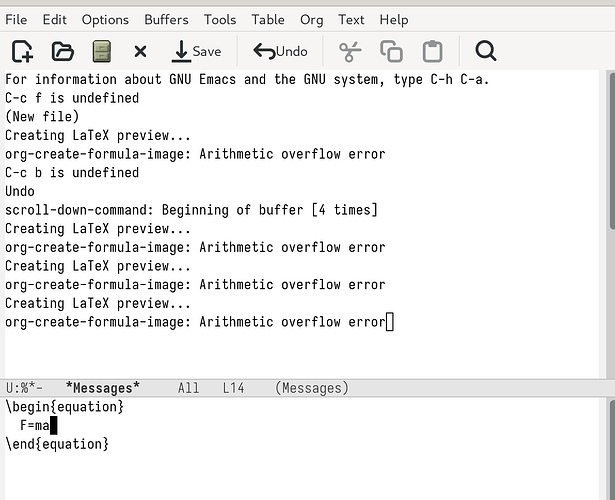Image resolution: width=615 pixels, height=500 pixels.
Task: Click the New file toolbar icon
Action: tap(22, 51)
